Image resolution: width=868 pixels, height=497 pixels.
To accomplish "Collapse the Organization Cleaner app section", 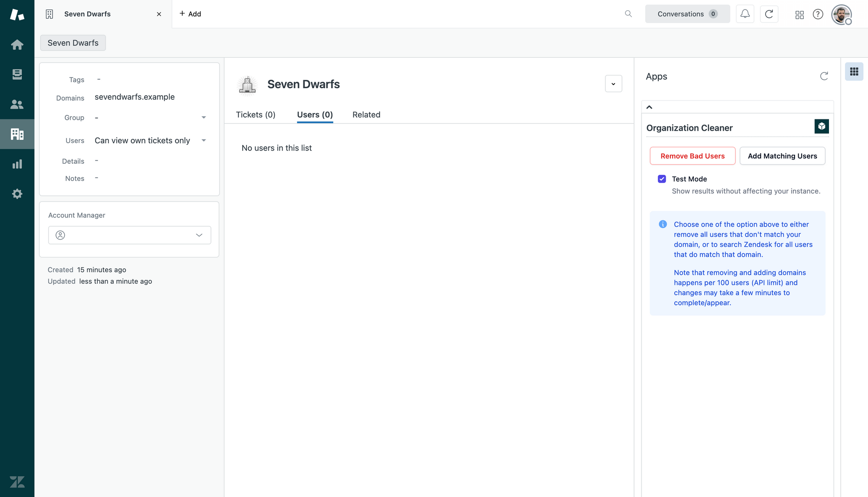I will (649, 107).
